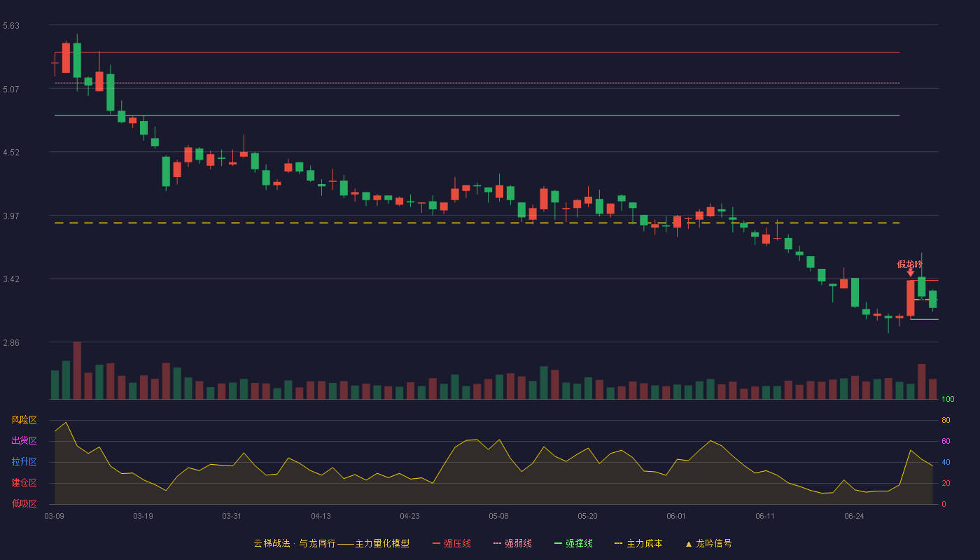
Task: Click the 假龙吟 signal arrow marker
Action: tap(911, 273)
